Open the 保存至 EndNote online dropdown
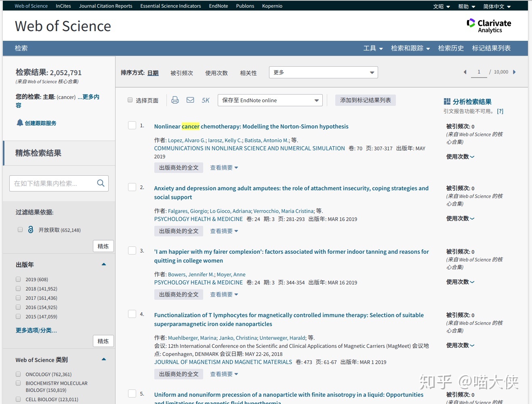 pyautogui.click(x=270, y=100)
